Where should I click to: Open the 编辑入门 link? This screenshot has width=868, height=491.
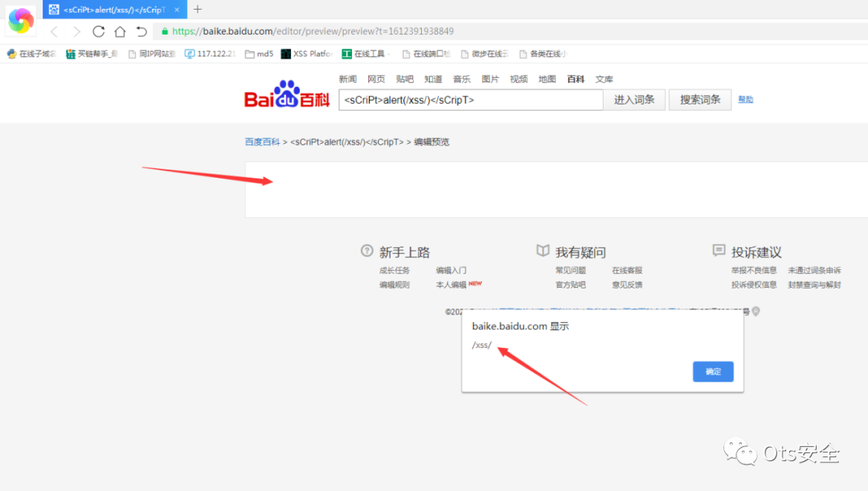[x=451, y=270]
